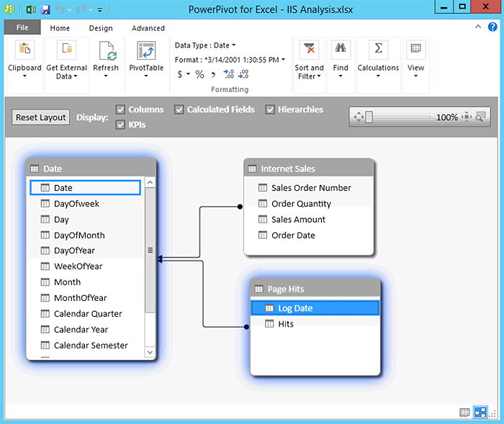The image size is (504, 424).
Task: Click the View icon in ribbon
Action: pyautogui.click(x=416, y=50)
